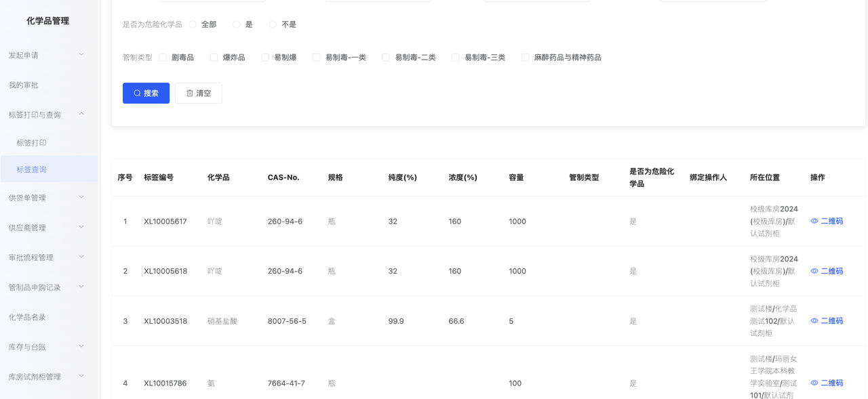The image size is (868, 399).
Task: Expand the 发起申请 sidebar menu
Action: [81, 55]
